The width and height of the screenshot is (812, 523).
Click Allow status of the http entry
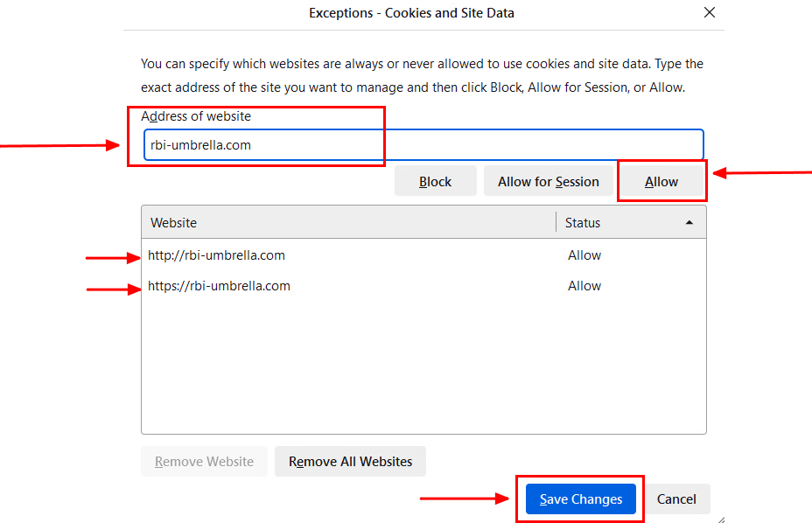pos(584,255)
